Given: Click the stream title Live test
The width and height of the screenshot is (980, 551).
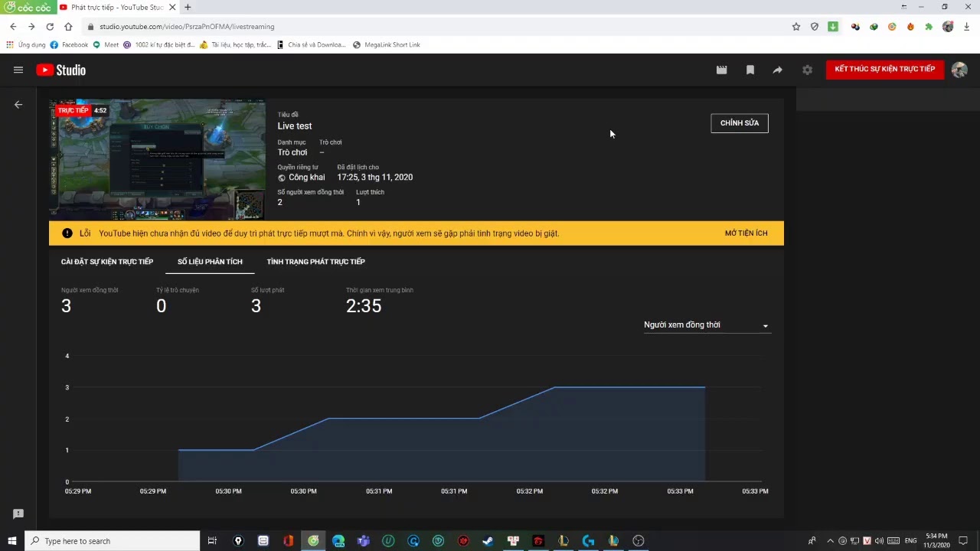Looking at the screenshot, I should pyautogui.click(x=295, y=126).
